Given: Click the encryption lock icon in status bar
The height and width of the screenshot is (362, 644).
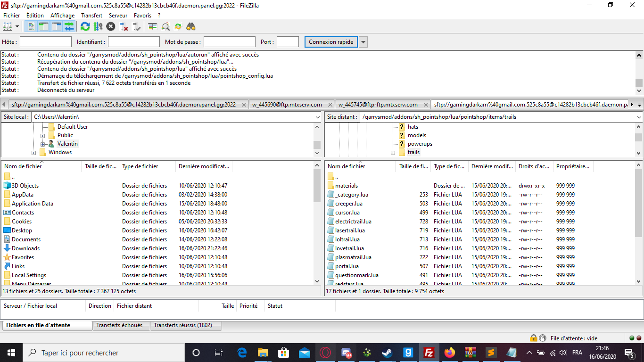Looking at the screenshot, I should point(533,338).
